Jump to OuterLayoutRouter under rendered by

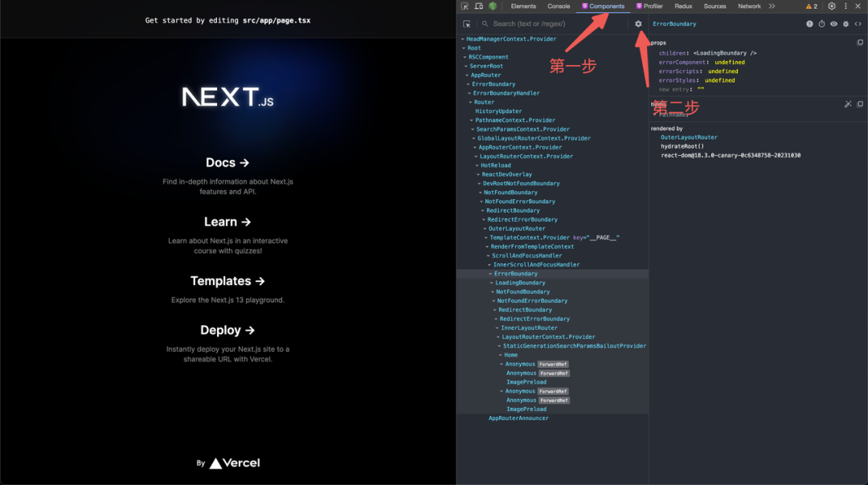[689, 137]
